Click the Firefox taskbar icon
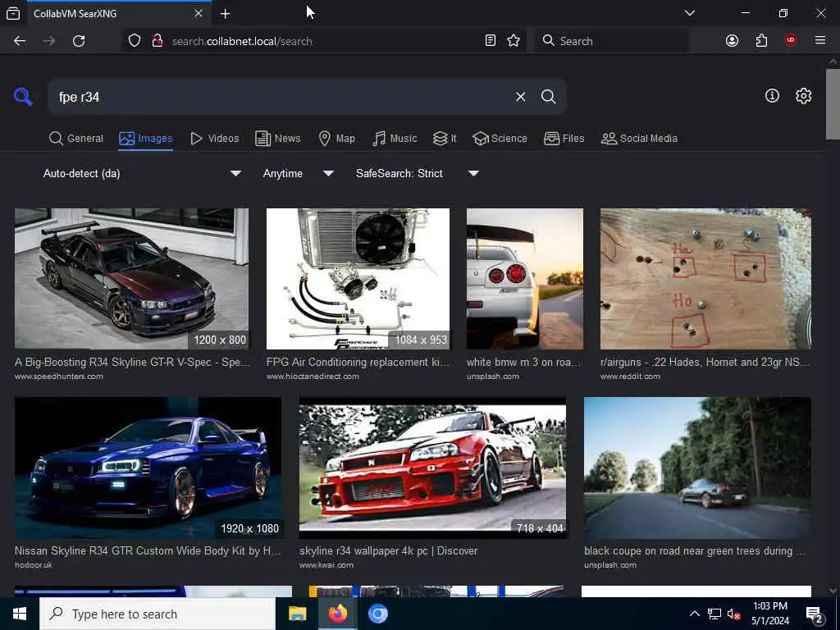840x630 pixels. pyautogui.click(x=337, y=614)
